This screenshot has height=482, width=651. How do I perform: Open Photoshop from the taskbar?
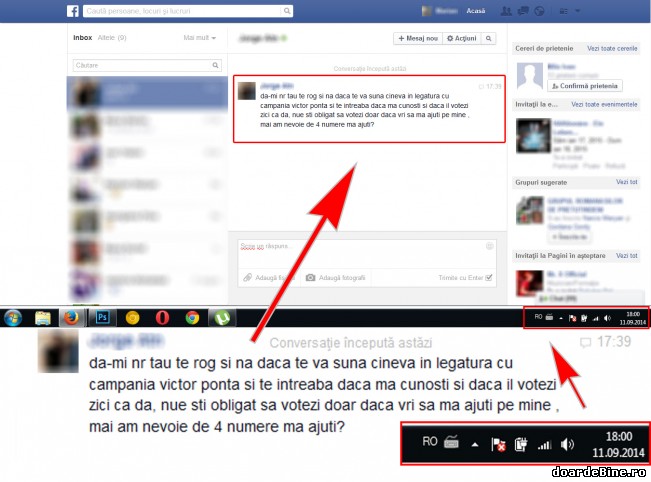point(102,318)
